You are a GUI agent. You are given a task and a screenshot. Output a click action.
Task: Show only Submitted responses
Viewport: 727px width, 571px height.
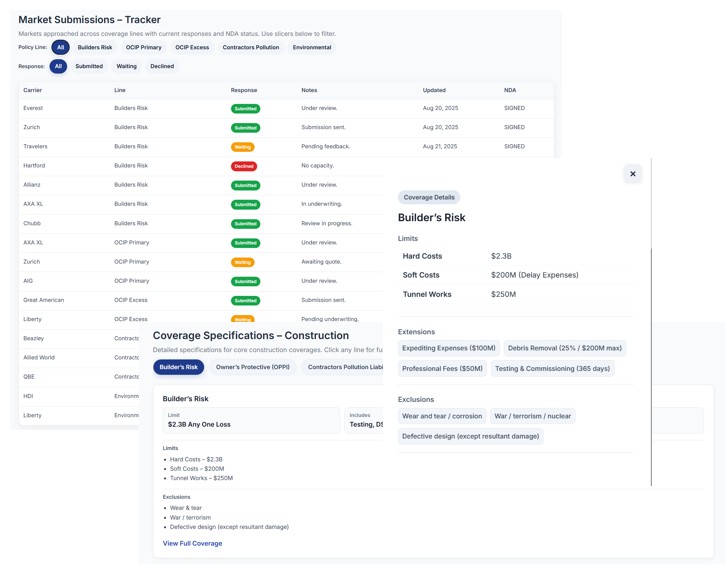tap(89, 66)
